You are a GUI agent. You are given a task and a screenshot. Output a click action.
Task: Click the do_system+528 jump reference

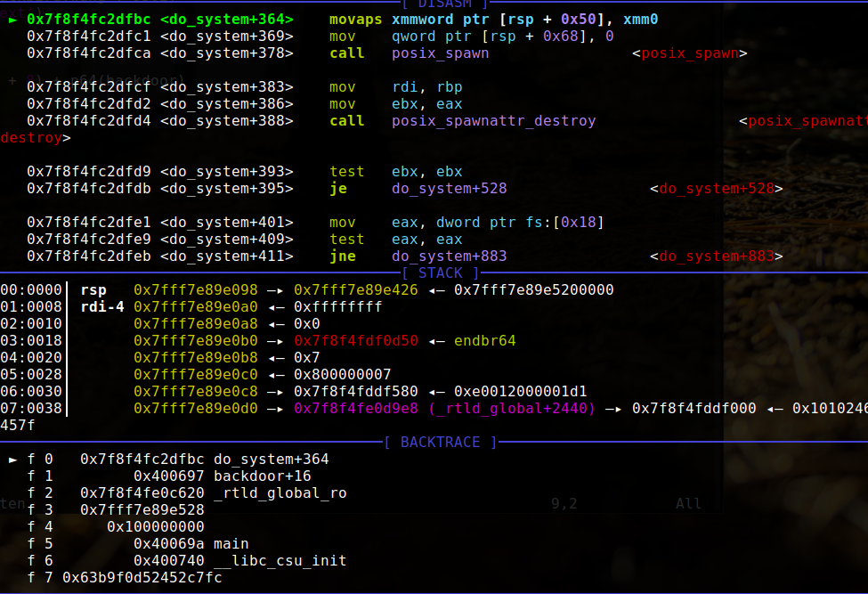(x=717, y=188)
